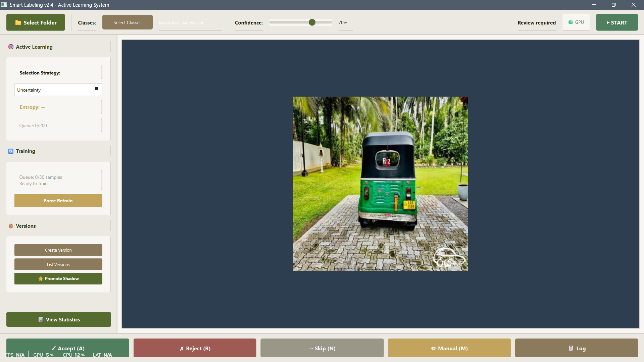644x362 pixels.
Task: Click the Versions package icon
Action: click(11, 226)
